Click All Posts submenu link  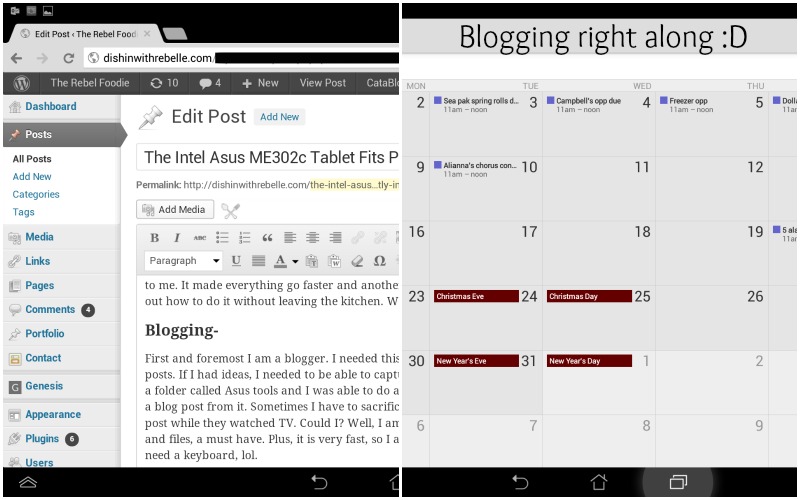click(x=32, y=159)
